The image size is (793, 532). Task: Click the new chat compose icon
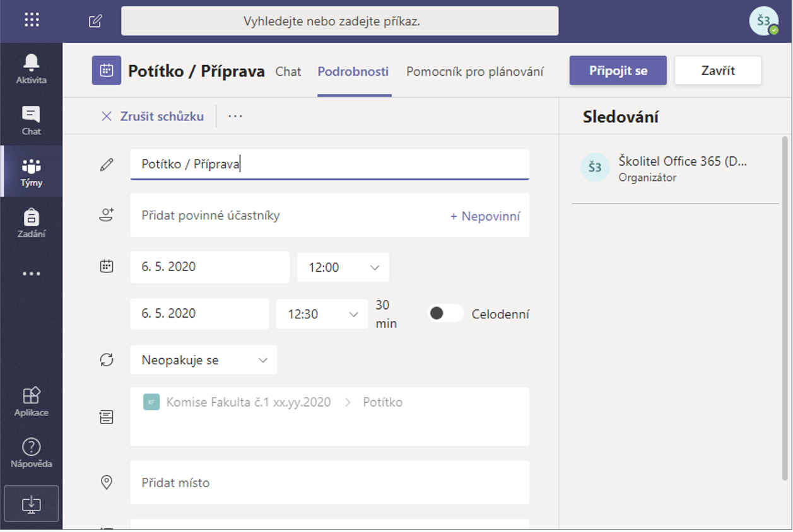click(95, 21)
